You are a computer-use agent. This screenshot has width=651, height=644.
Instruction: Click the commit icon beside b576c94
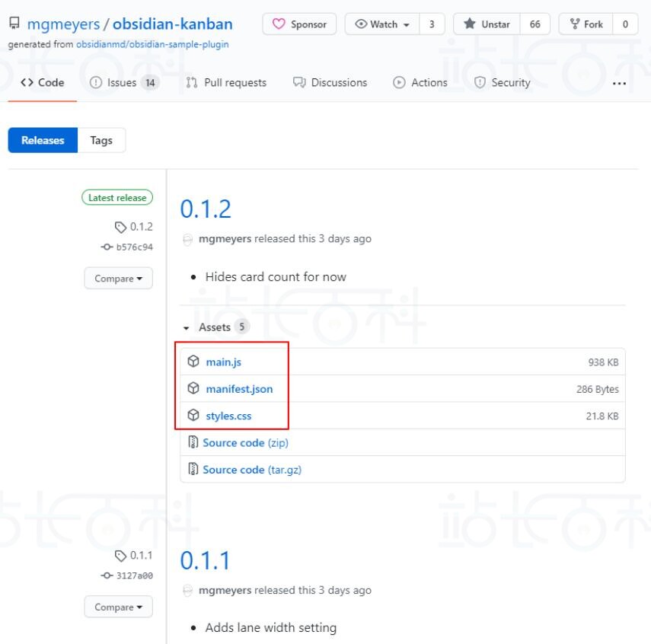[x=107, y=247]
